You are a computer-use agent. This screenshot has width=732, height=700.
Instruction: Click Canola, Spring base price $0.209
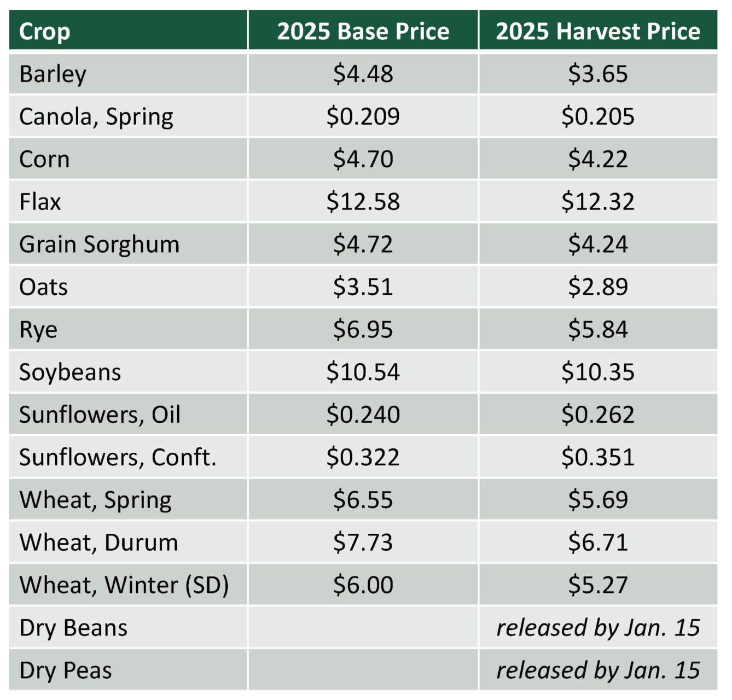click(x=363, y=116)
